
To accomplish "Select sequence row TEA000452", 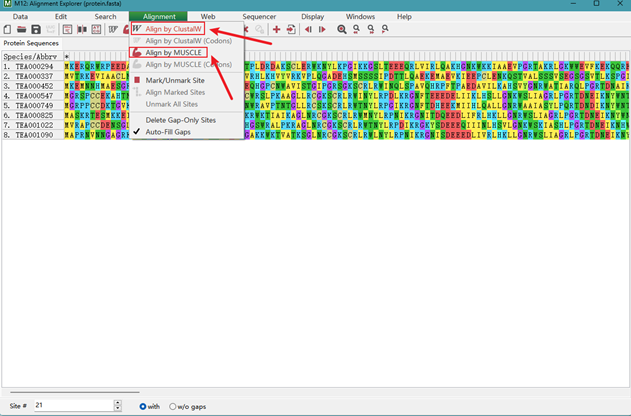I will point(32,86).
